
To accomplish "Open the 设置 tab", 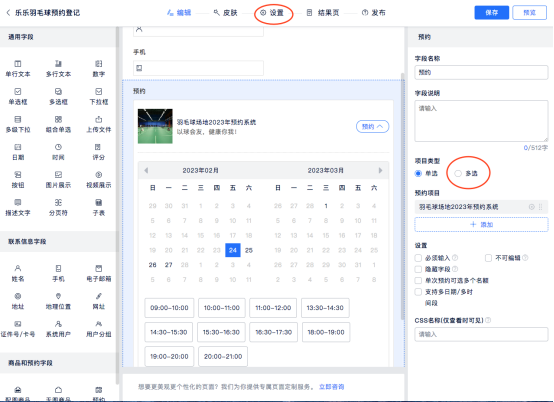I will [x=272, y=13].
